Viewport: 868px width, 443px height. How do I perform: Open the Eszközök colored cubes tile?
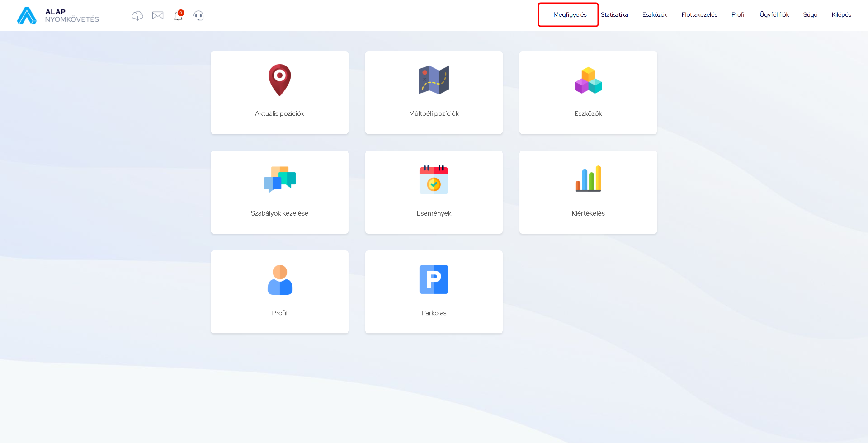pyautogui.click(x=588, y=92)
